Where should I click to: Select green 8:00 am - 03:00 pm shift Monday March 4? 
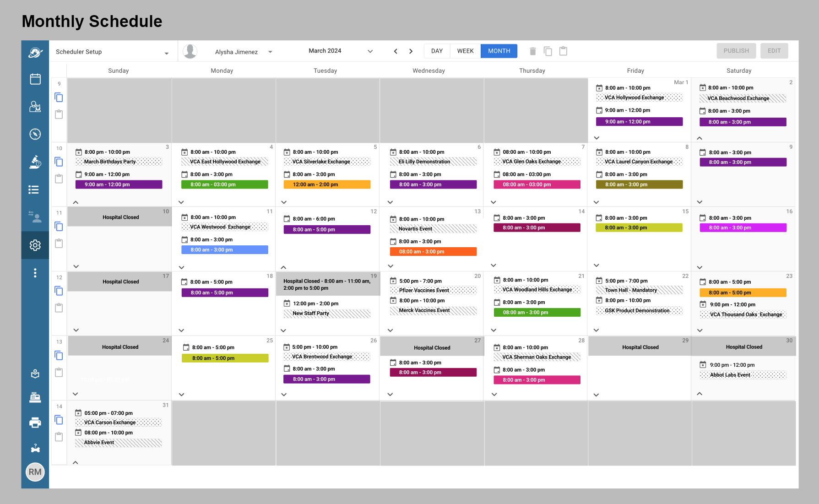click(225, 184)
